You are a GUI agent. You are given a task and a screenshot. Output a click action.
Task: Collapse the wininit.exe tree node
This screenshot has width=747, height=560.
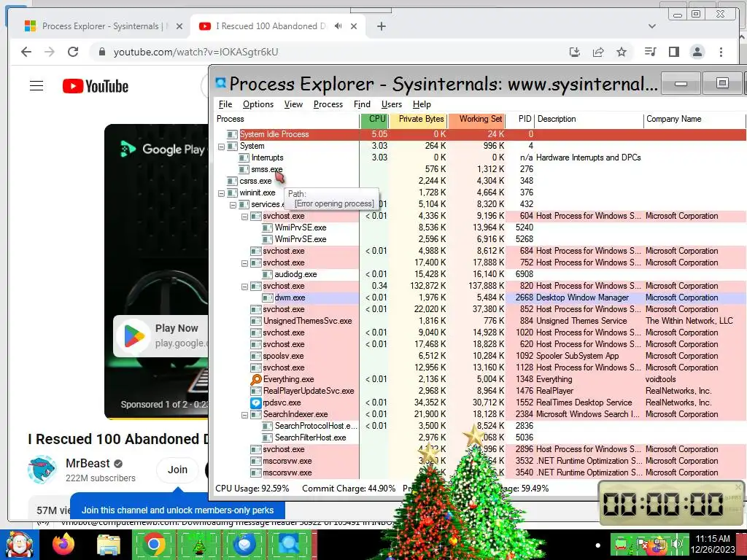point(221,192)
